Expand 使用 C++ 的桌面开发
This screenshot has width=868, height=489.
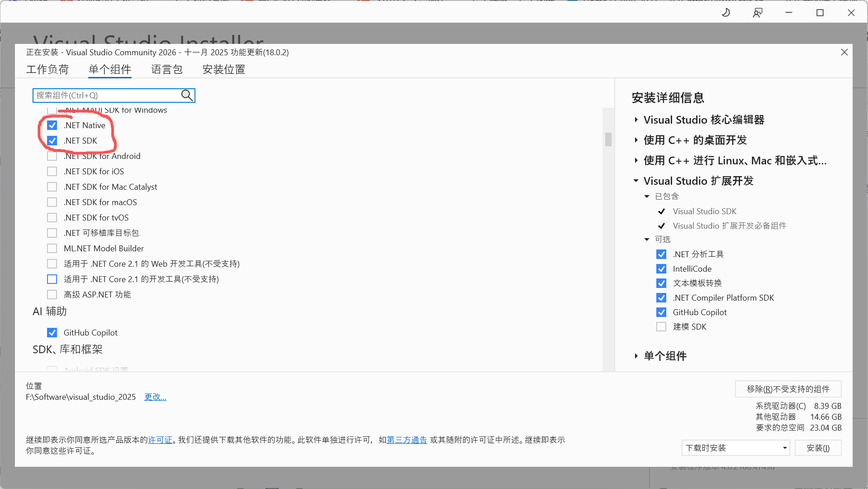(636, 140)
